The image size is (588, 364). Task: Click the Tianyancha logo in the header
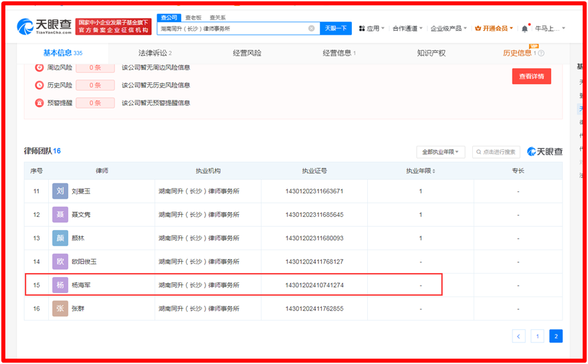(44, 27)
